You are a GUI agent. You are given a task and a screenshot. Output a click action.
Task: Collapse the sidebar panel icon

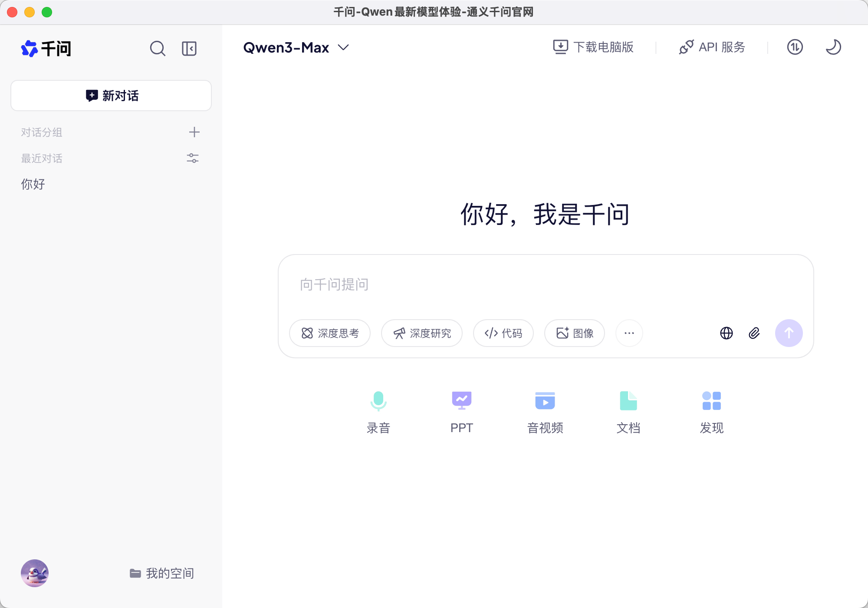point(189,48)
